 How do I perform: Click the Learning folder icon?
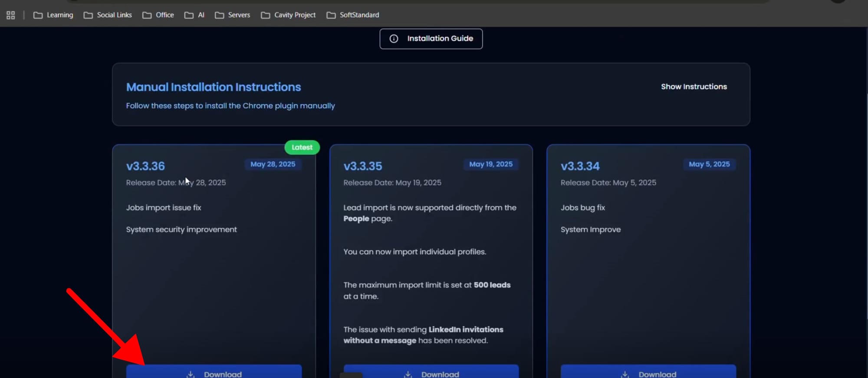(x=38, y=15)
